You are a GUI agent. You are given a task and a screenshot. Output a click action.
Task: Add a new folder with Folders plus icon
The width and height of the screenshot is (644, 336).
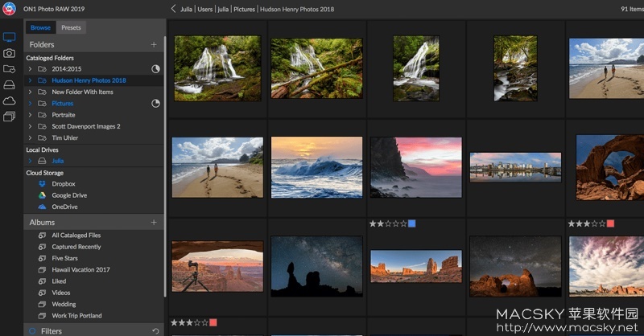point(154,44)
